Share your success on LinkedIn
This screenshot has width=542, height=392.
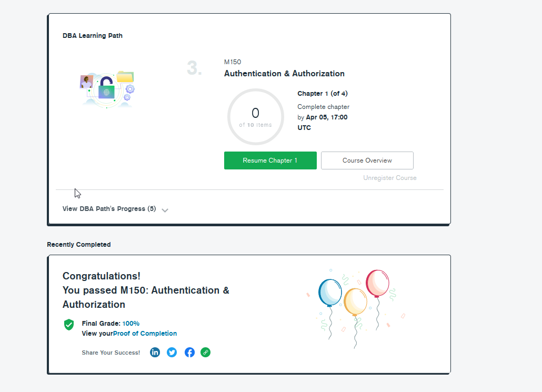click(155, 352)
